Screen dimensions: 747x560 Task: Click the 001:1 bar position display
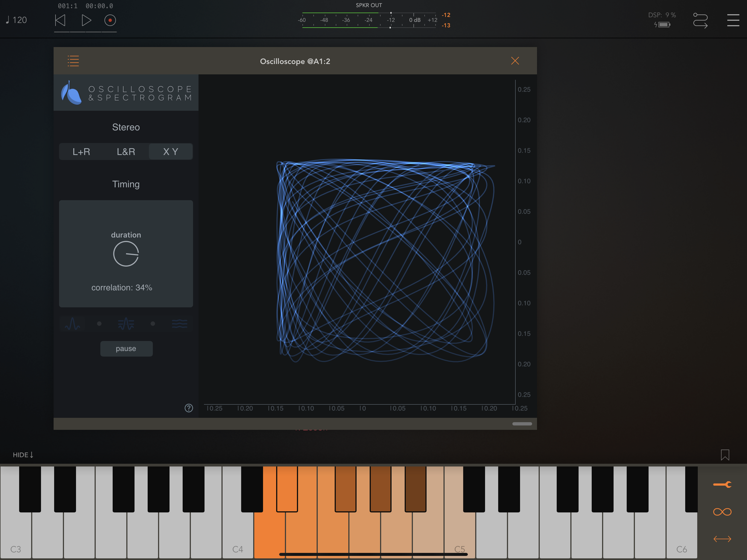pyautogui.click(x=68, y=6)
